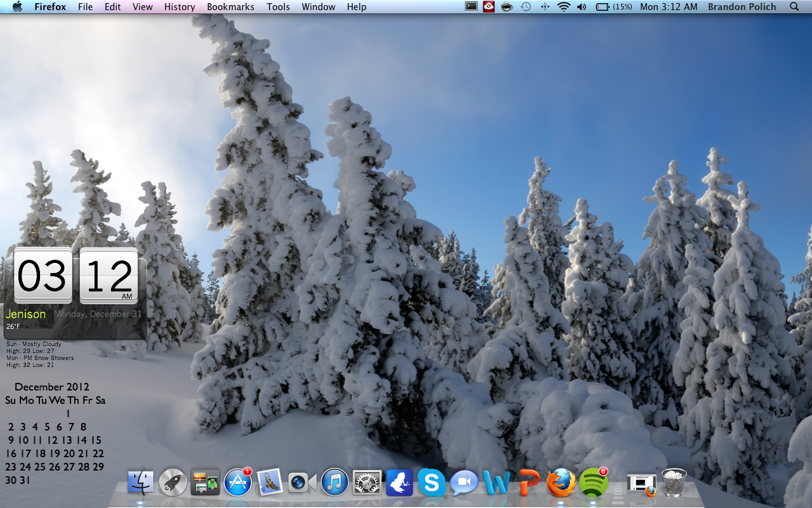The image size is (812, 508).
Task: Toggle Bluetooth from the menu bar icon
Action: pos(544,7)
